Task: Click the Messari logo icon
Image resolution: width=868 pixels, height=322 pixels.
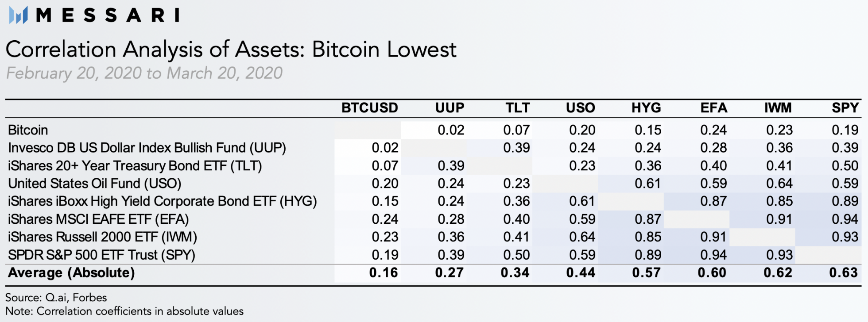Action: 18,15
